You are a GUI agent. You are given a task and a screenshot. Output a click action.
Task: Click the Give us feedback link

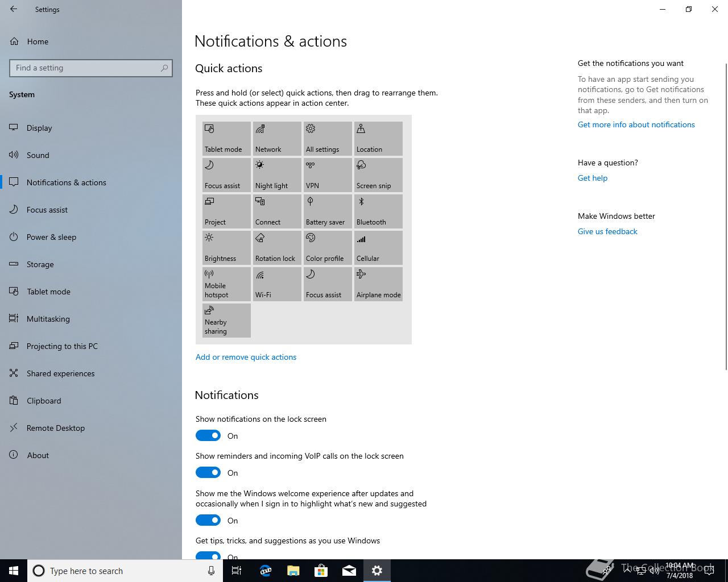point(607,231)
